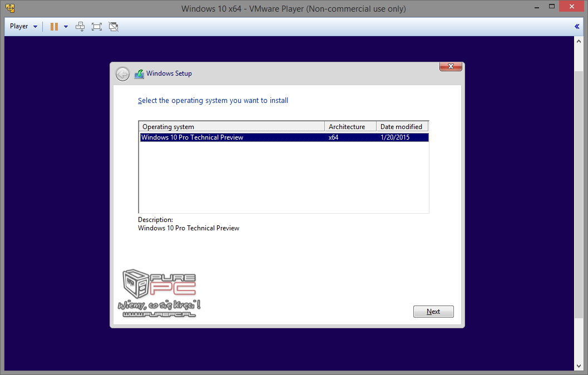Click the Date modified column header
This screenshot has height=375, width=588.
click(x=402, y=127)
